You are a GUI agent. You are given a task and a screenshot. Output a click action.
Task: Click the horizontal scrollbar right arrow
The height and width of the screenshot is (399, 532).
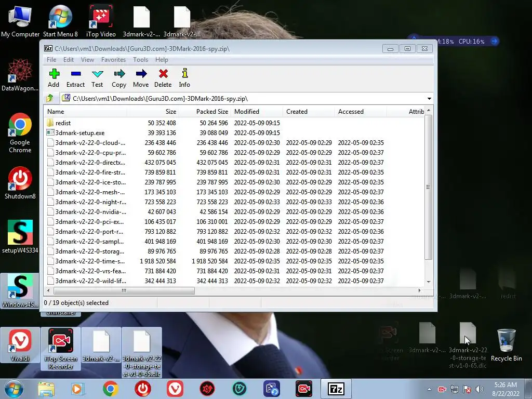pos(420,290)
